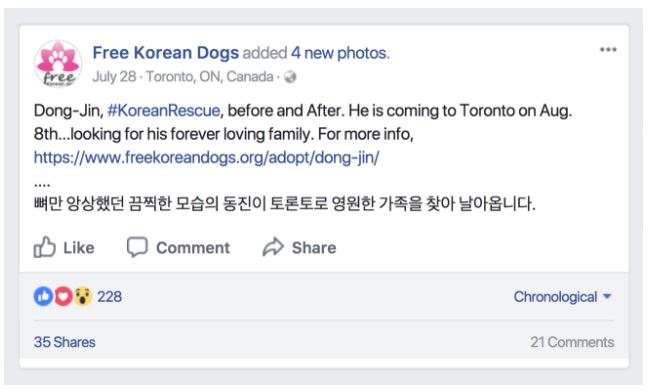Screen dimensions: 651x391
Task: Show the 35 Shares list
Action: (65, 342)
